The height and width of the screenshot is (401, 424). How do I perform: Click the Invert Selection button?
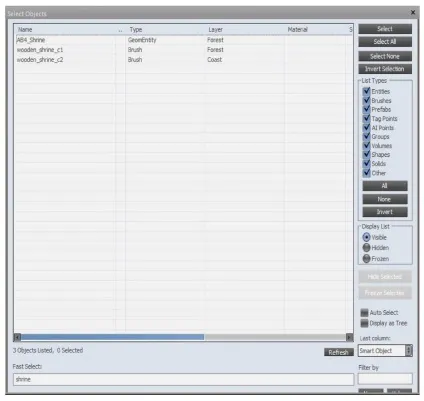[x=385, y=69]
